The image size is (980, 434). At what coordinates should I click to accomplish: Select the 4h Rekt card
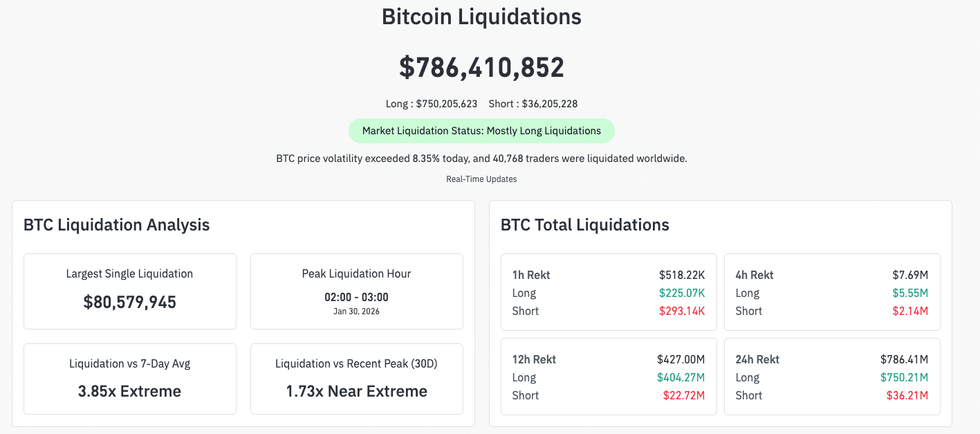(831, 291)
